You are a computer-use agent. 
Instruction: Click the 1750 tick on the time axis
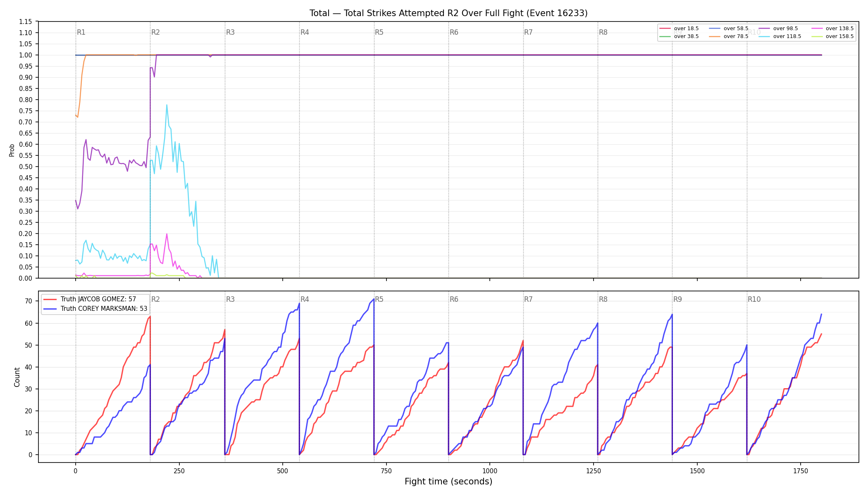(x=801, y=471)
